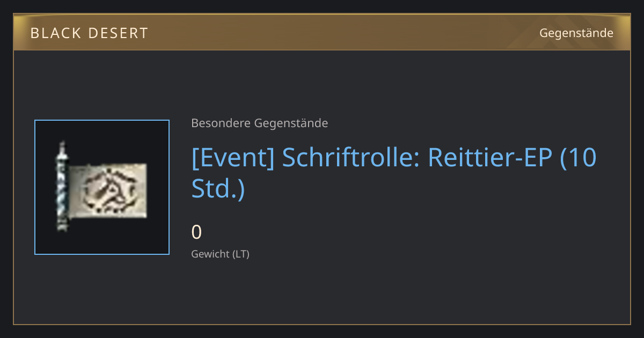644x338 pixels.
Task: Select the Besondere Gegenstände category label
Action: (260, 123)
